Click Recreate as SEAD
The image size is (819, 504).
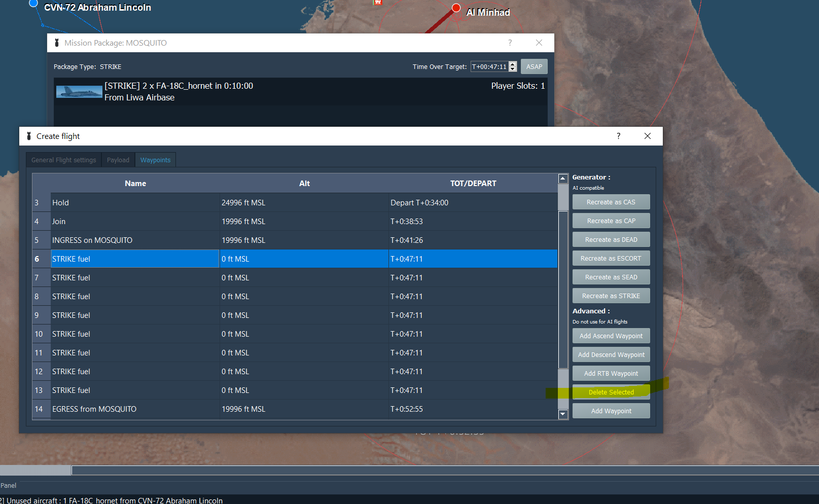611,277
